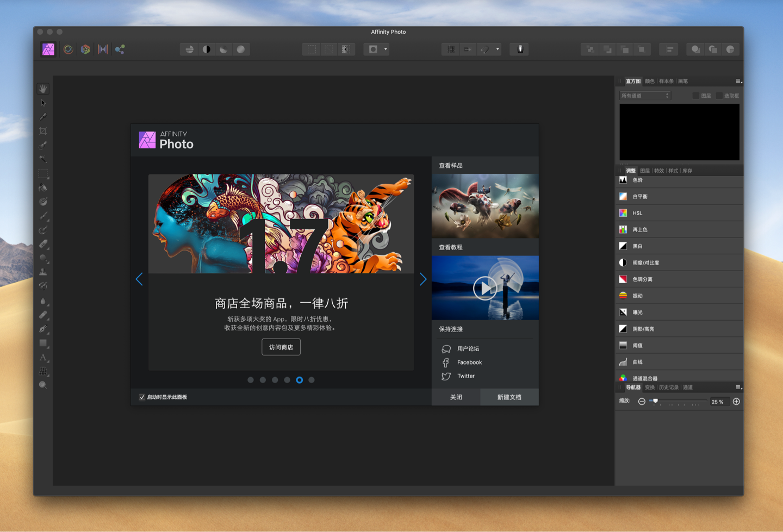Select the Mesh Warp tool

[43, 371]
